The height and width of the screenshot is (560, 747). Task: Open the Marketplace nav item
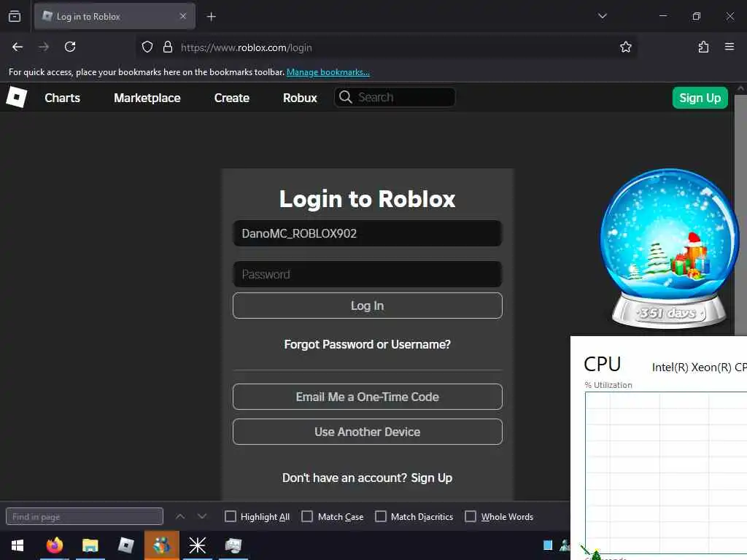tap(147, 98)
